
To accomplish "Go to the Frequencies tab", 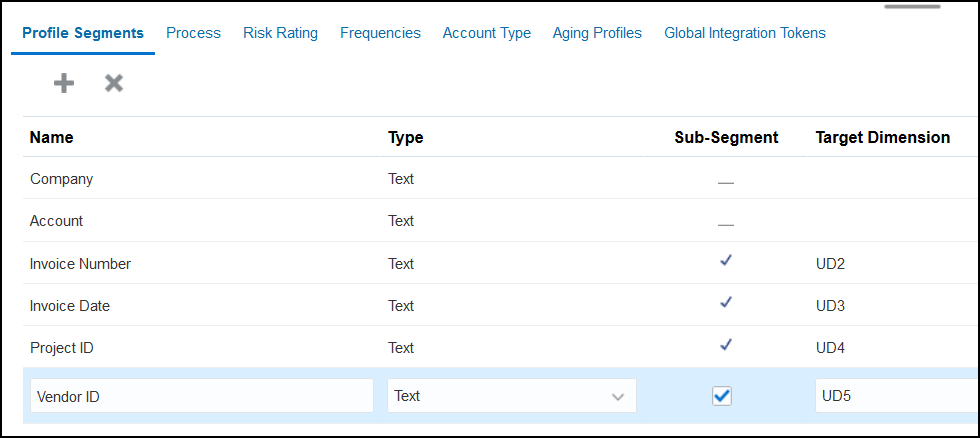I will point(380,33).
